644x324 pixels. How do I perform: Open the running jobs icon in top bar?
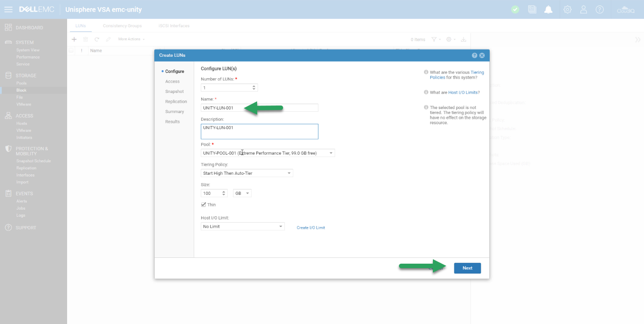tap(532, 9)
